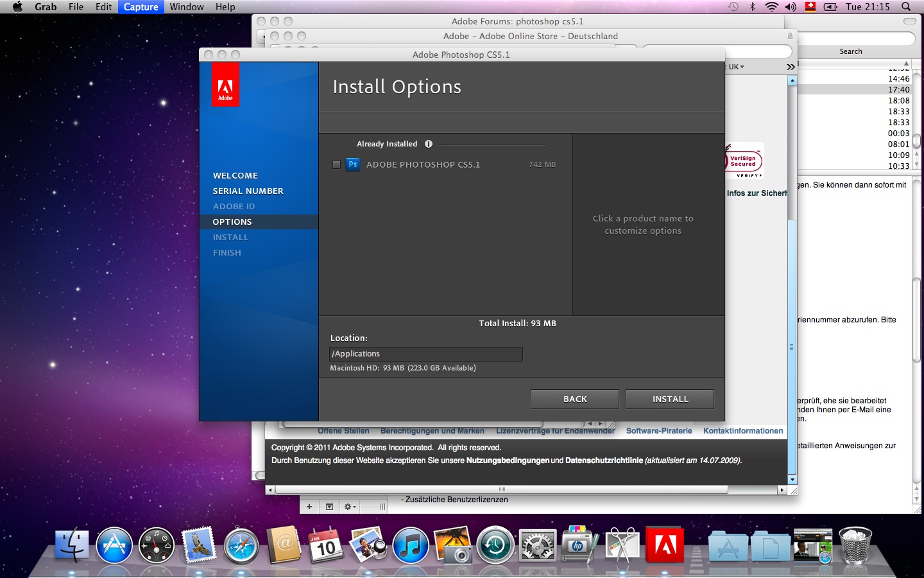Viewport: 924px width, 578px height.
Task: Select SERIAL NUMBER step in the sidebar
Action: pyautogui.click(x=248, y=191)
